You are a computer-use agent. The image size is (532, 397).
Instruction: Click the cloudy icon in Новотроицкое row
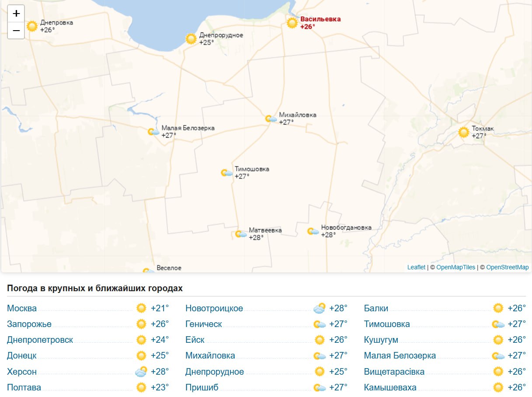click(320, 308)
